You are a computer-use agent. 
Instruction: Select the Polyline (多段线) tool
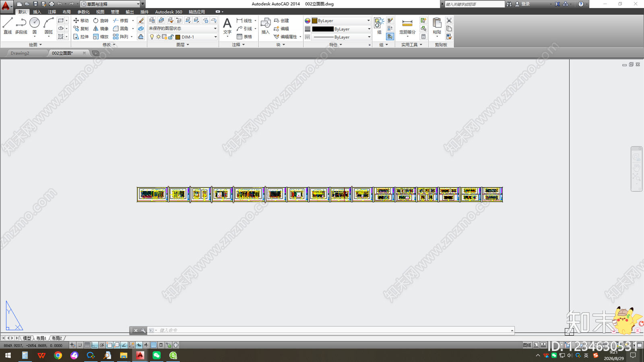(x=21, y=26)
